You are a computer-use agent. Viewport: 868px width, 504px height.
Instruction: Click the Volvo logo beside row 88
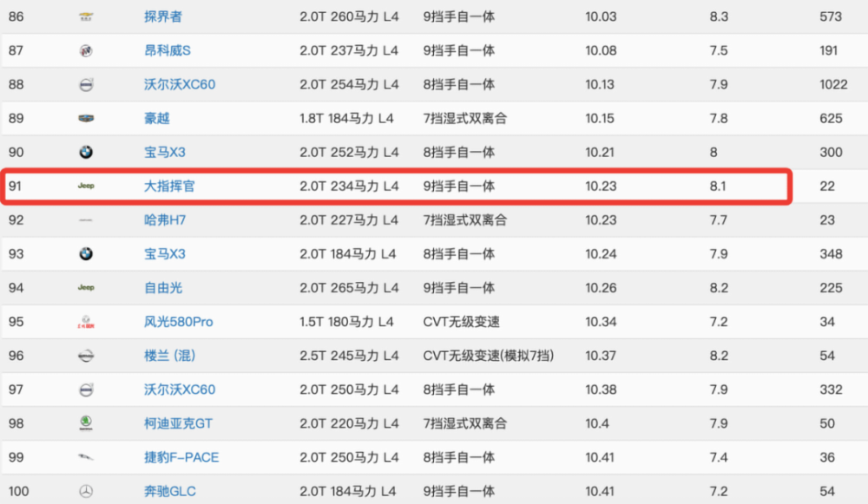[86, 85]
